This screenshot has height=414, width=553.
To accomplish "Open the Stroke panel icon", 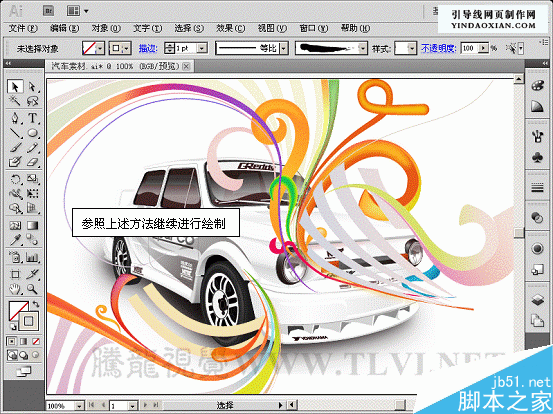I will pyautogui.click(x=537, y=188).
